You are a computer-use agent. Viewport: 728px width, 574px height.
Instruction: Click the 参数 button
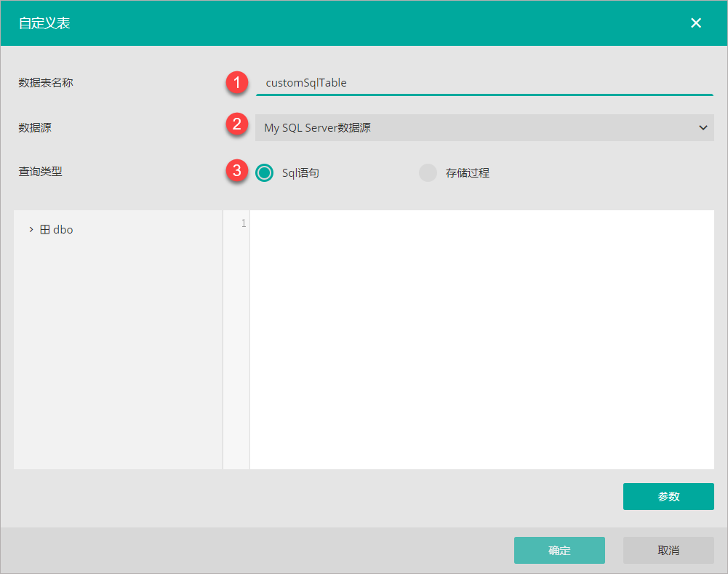(x=668, y=496)
